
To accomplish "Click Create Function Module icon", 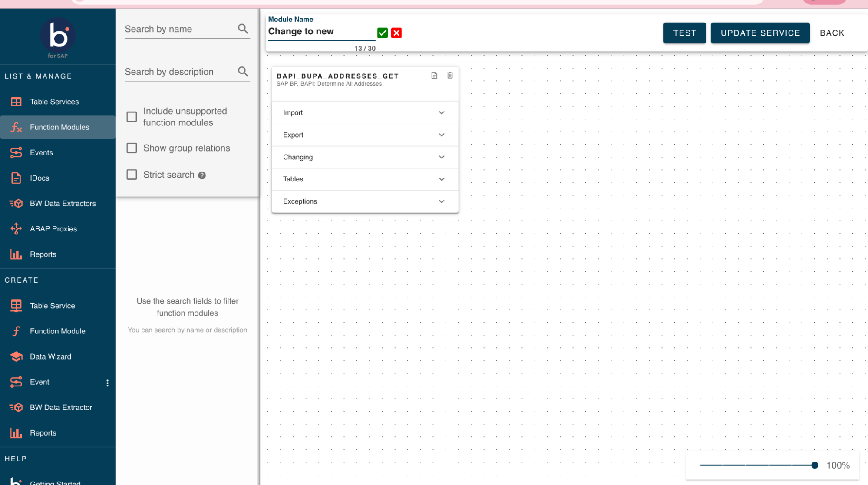I will click(16, 331).
